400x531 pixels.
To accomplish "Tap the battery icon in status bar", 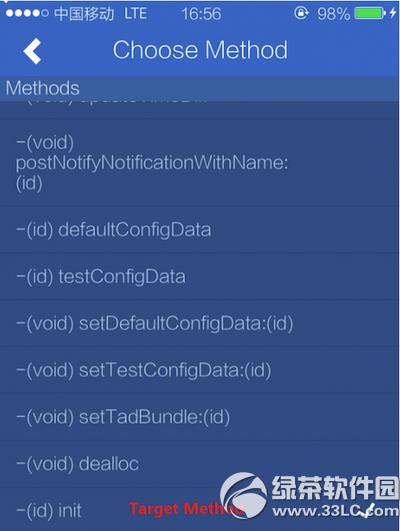I will [x=370, y=14].
